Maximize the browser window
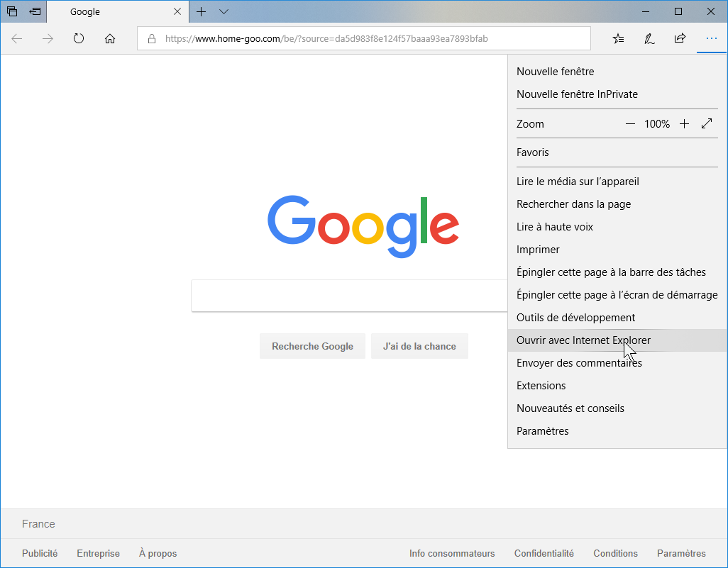The width and height of the screenshot is (728, 568). 678,11
